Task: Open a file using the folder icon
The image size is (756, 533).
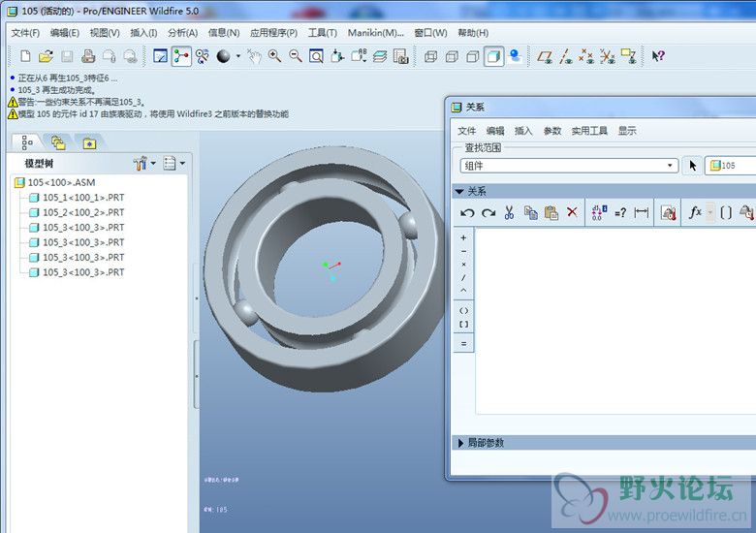Action: tap(46, 56)
